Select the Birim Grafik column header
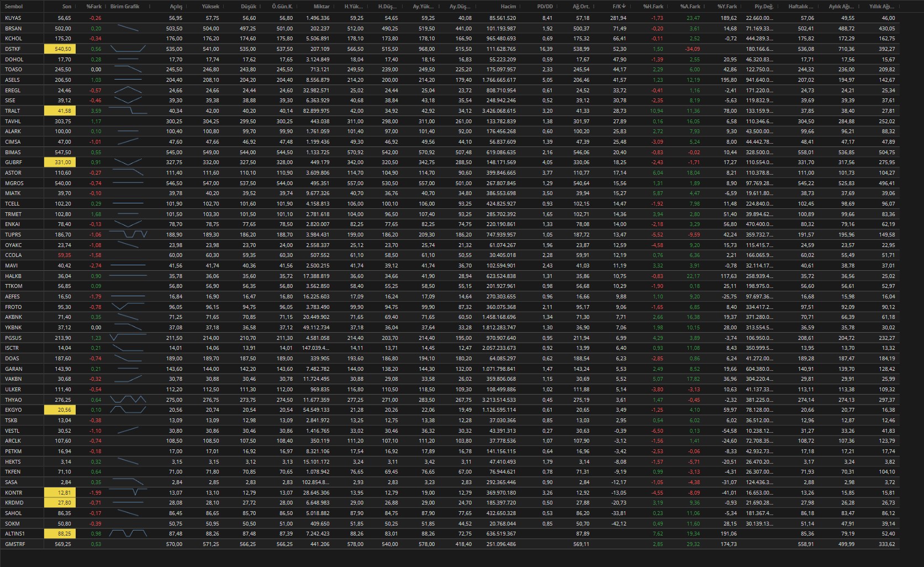This screenshot has height=567, width=924. [x=125, y=7]
